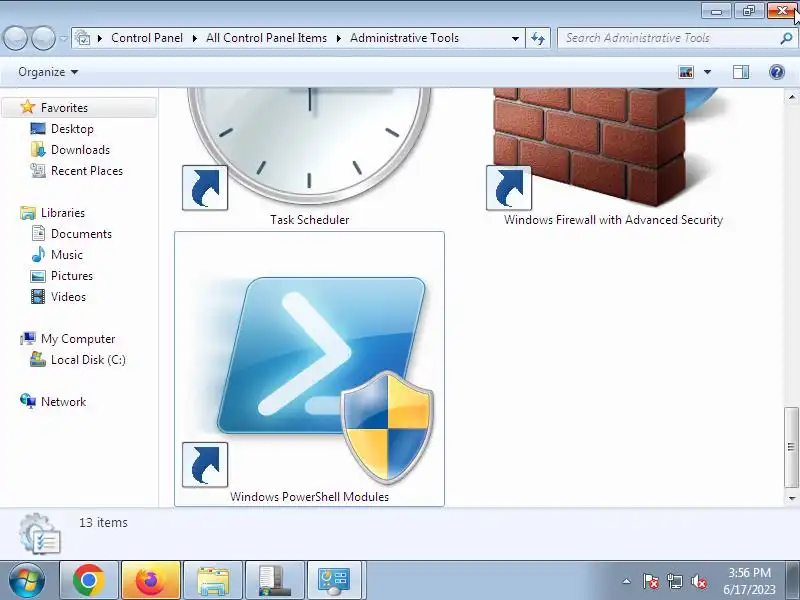Click the Action Center flag icon
Image resolution: width=800 pixels, height=600 pixels.
pos(651,581)
